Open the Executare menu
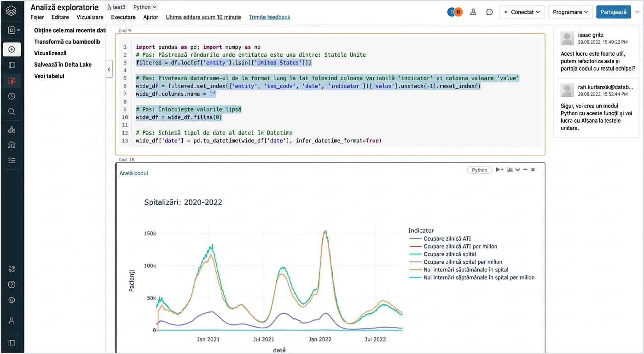Screen dimensions: 644x354 click(123, 17)
